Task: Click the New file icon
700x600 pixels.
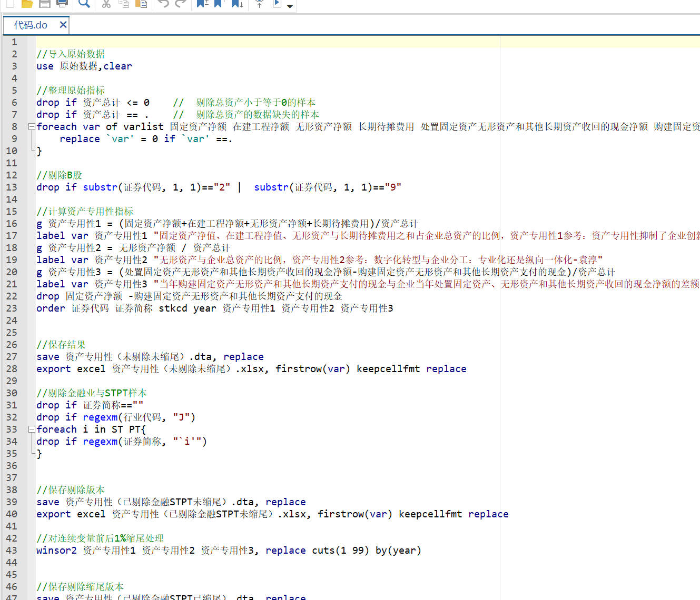Action: (9, 4)
